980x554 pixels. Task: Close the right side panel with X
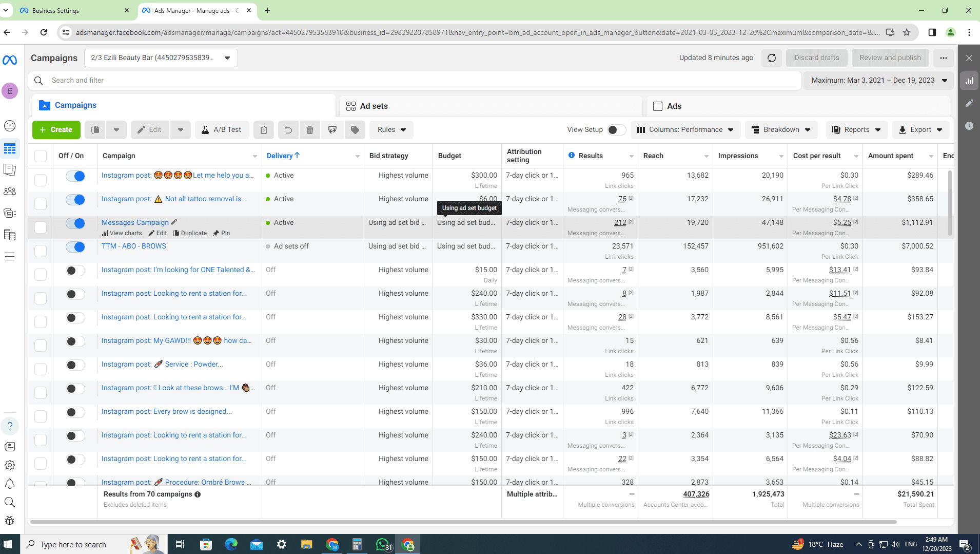969,58
